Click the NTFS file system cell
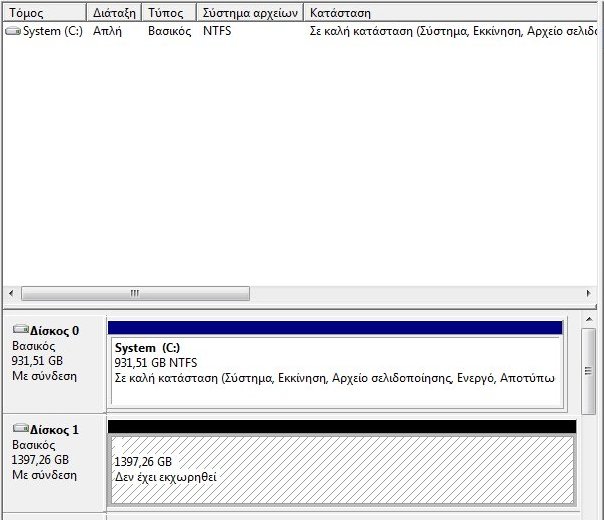Viewport: 604px width, 520px height. point(217,31)
